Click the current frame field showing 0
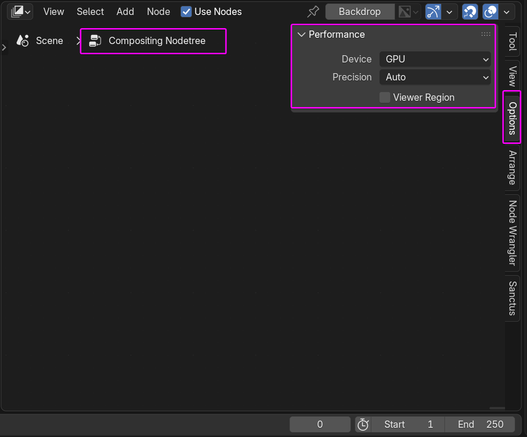Image resolution: width=527 pixels, height=437 pixels. pyautogui.click(x=320, y=425)
